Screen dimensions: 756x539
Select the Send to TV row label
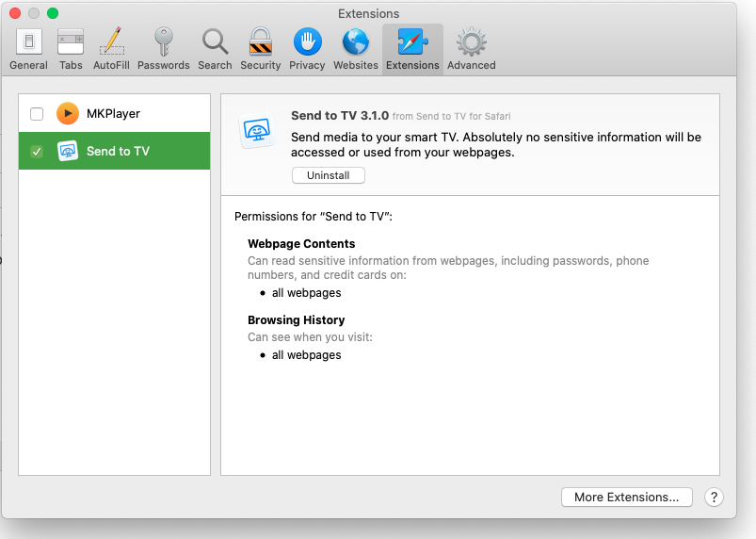[x=118, y=151]
